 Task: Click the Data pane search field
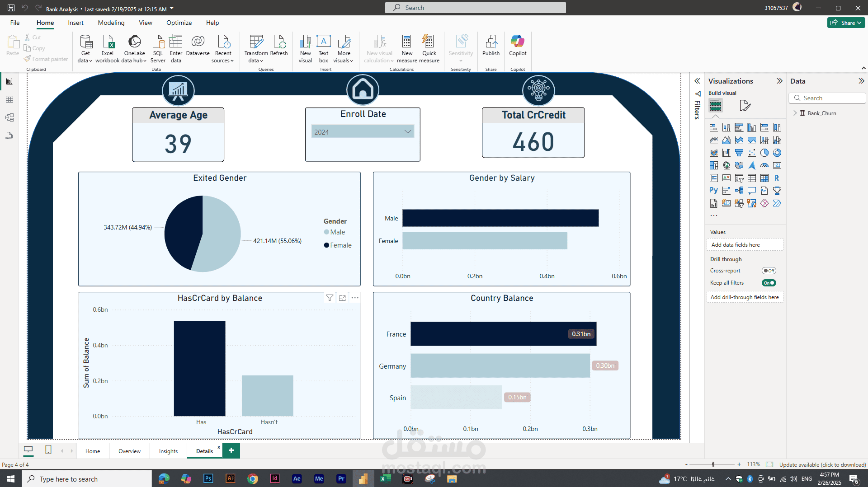(x=827, y=98)
